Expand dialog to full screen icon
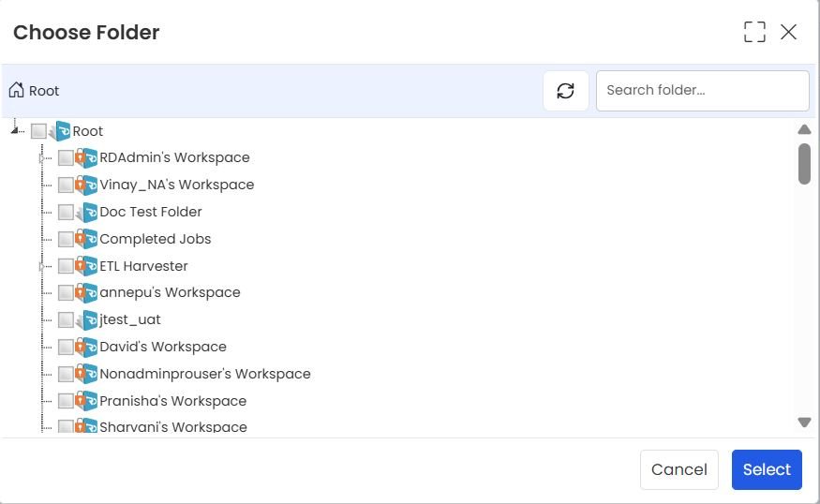This screenshot has width=820, height=504. (754, 32)
